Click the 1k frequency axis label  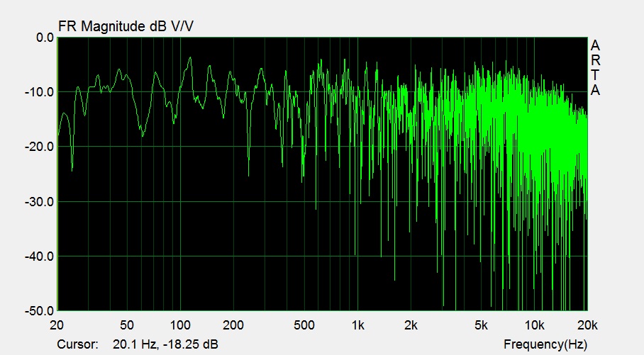357,325
